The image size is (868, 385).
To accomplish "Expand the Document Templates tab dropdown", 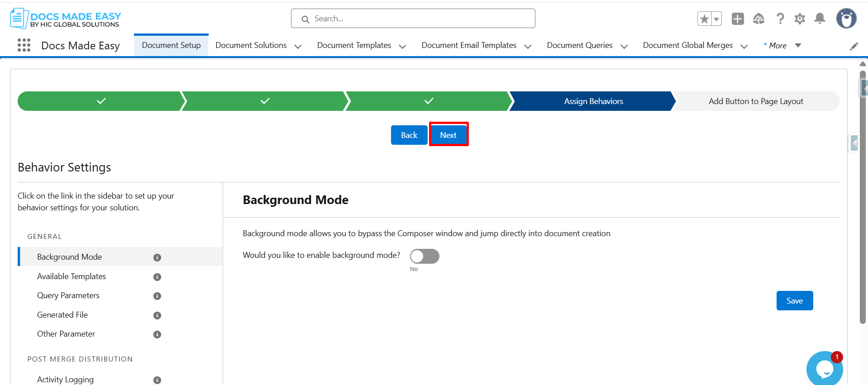I will coord(402,46).
